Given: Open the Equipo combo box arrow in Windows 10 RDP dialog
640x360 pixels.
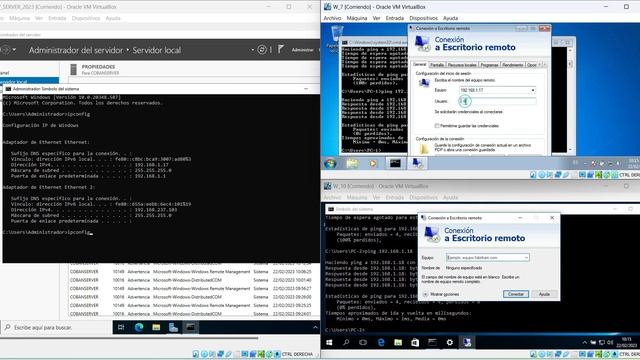Looking at the screenshot, I should [526, 258].
